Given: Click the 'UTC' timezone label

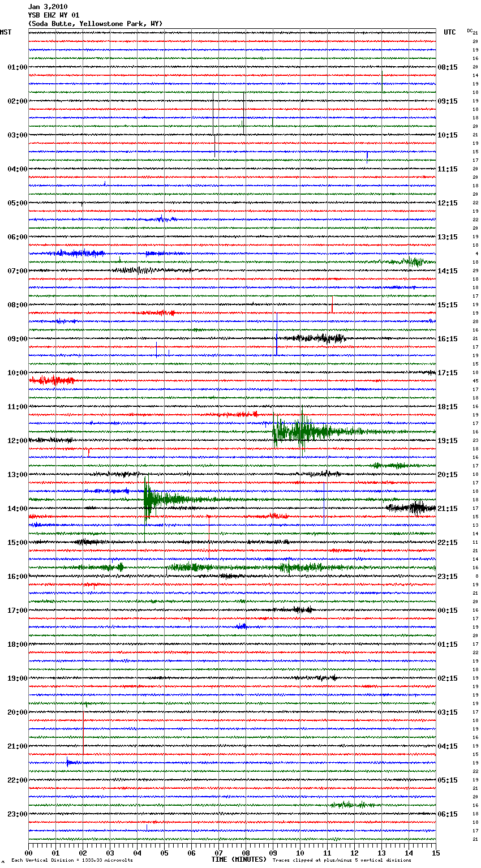Looking at the screenshot, I should [450, 32].
